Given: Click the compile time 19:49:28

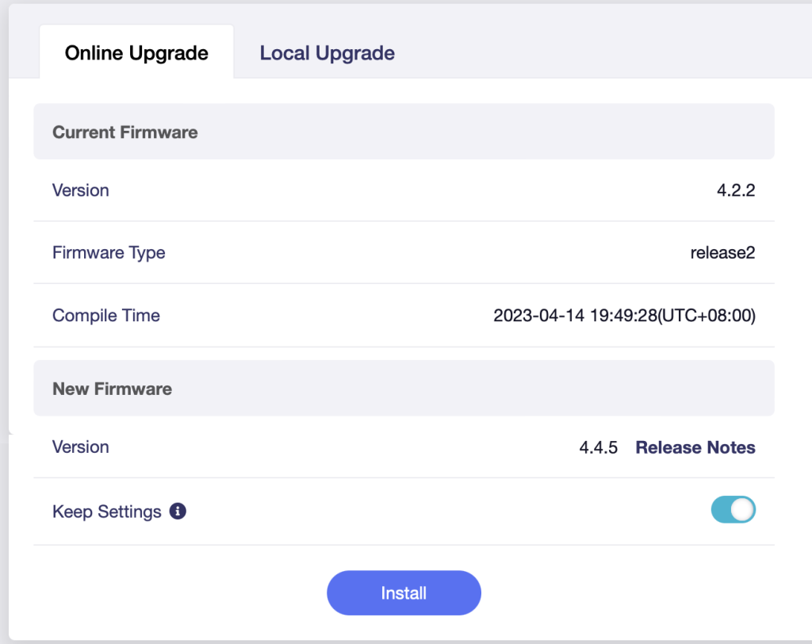Looking at the screenshot, I should tap(625, 316).
